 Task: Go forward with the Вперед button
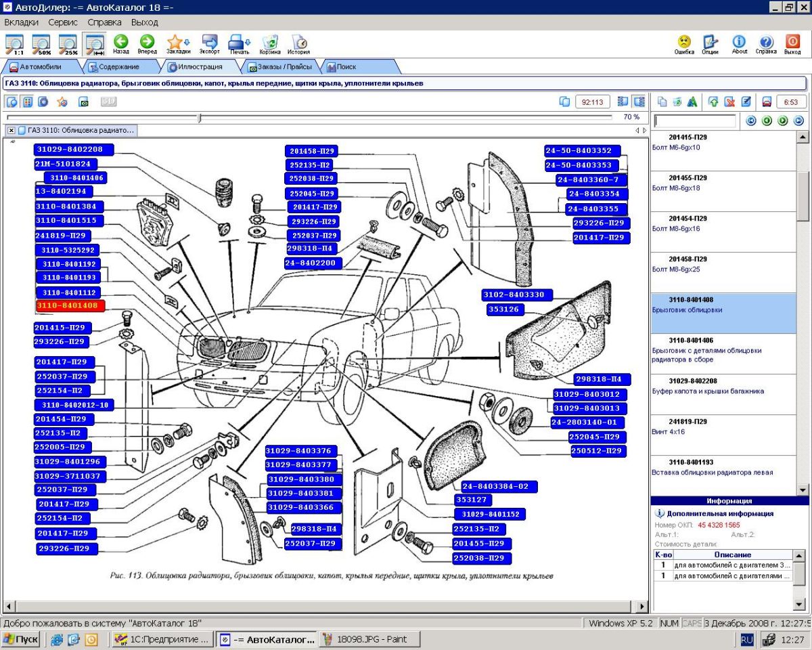[147, 44]
